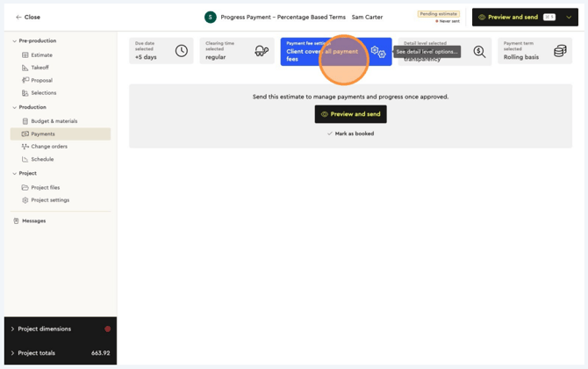Click the green S project avatar

210,17
